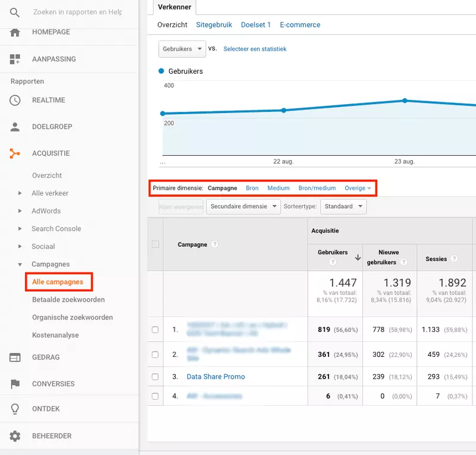Click the Realtime clock icon

(15, 101)
